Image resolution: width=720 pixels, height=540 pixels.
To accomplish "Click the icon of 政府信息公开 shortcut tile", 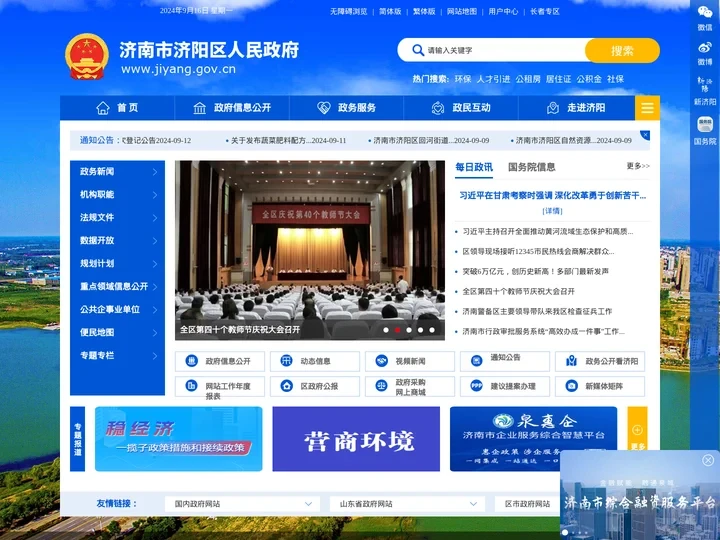I will pyautogui.click(x=191, y=361).
